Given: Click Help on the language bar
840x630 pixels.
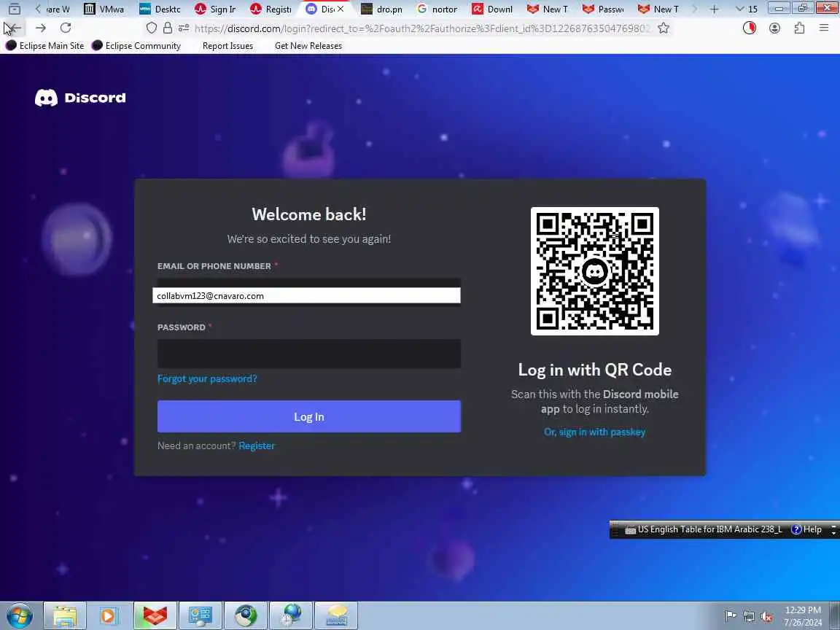Looking at the screenshot, I should [x=806, y=529].
